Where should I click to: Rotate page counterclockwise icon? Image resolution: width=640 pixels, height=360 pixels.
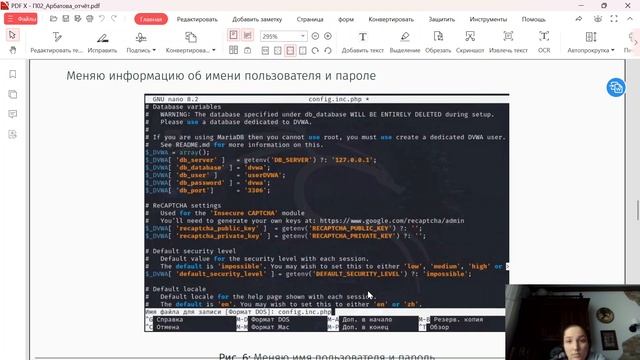point(328,51)
